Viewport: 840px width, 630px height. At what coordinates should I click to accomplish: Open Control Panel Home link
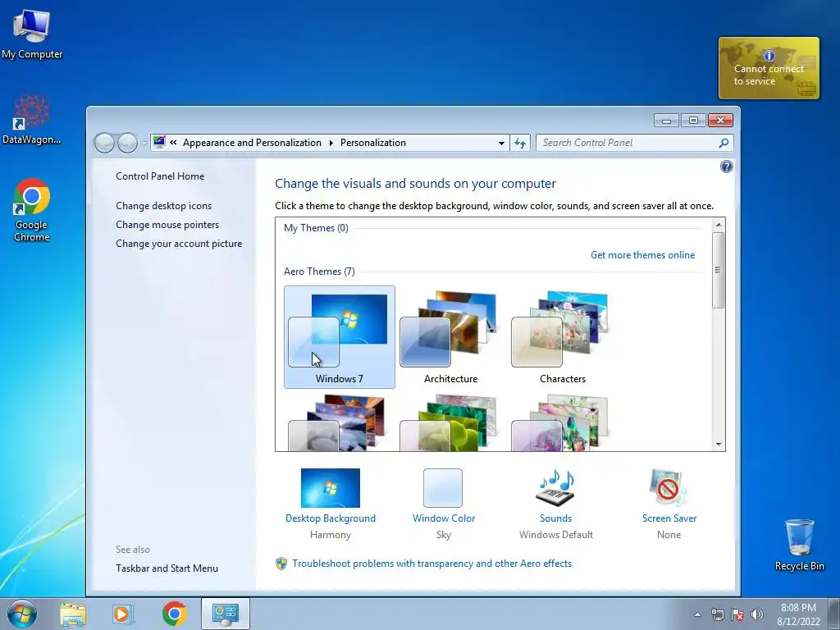(160, 176)
